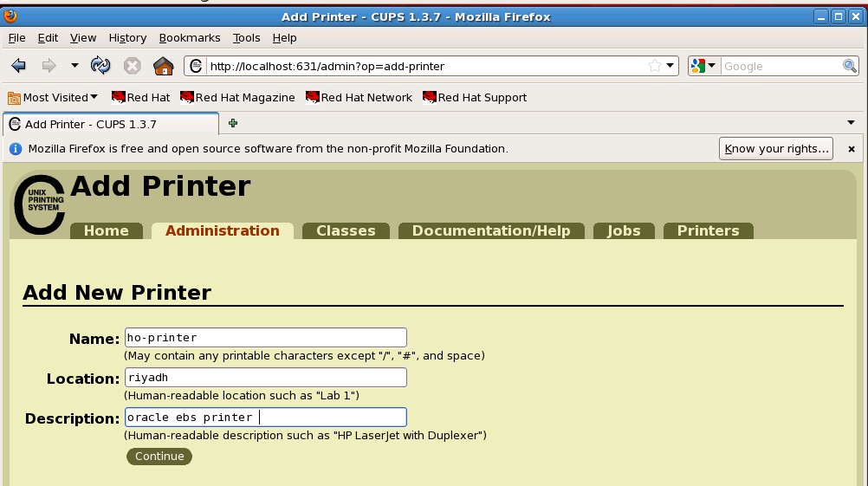Image resolution: width=868 pixels, height=486 pixels.
Task: Open the list all tabs dropdown
Action: (x=851, y=123)
